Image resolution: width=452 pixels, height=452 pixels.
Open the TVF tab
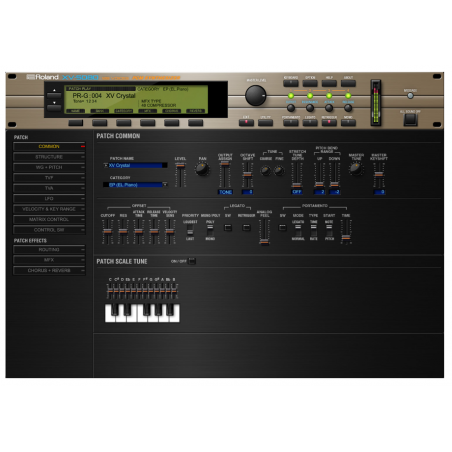click(x=49, y=178)
